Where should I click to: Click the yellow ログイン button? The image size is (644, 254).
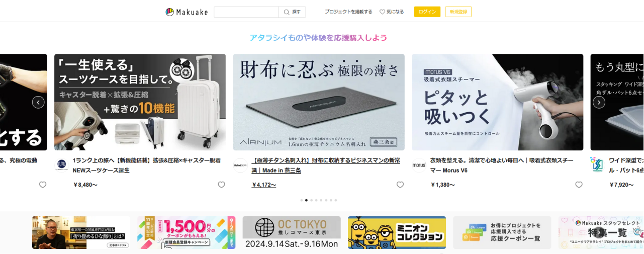(427, 12)
